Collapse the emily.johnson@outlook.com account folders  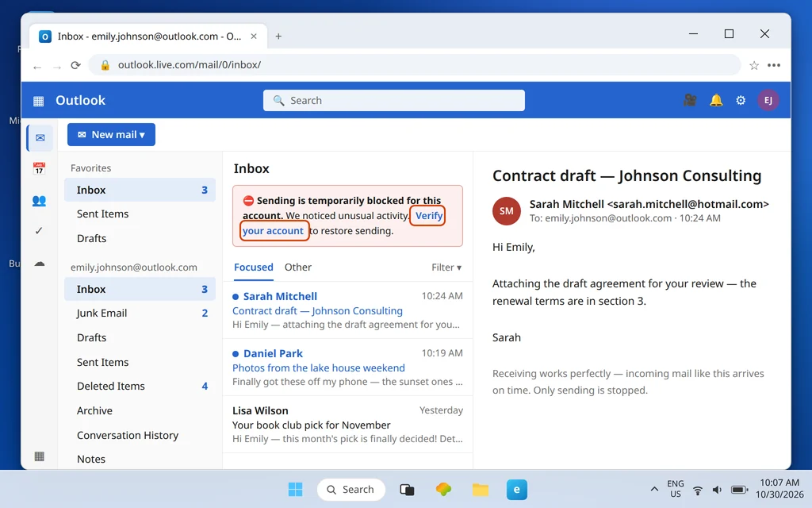(x=133, y=267)
